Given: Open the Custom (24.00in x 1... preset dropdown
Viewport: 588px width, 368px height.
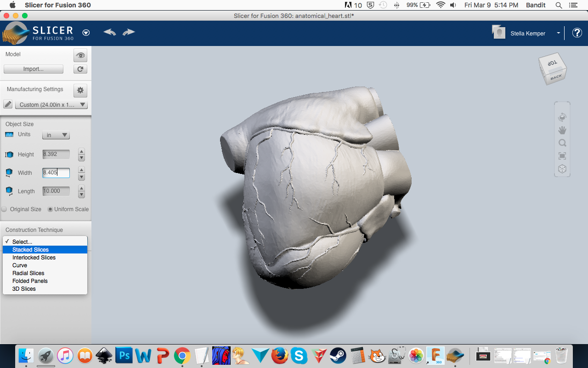Looking at the screenshot, I should tap(51, 105).
